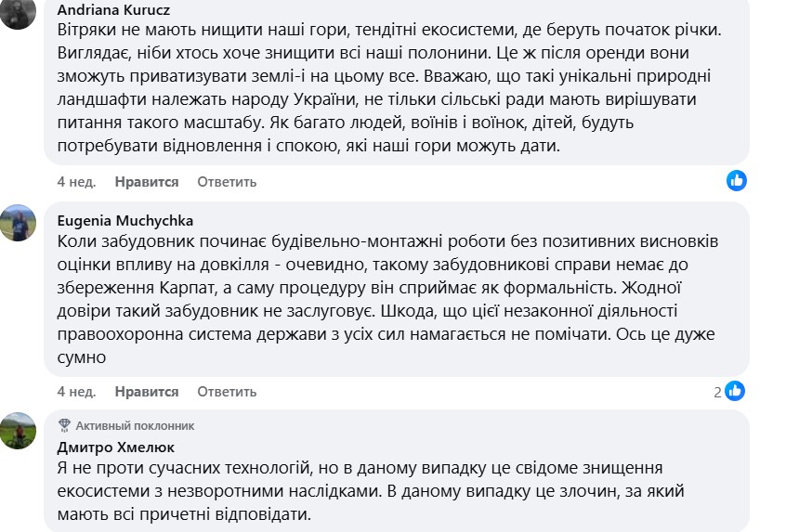Open the 4 нед. timestamp on Andriana's comment
This screenshot has height=532, width=786.
[76, 181]
